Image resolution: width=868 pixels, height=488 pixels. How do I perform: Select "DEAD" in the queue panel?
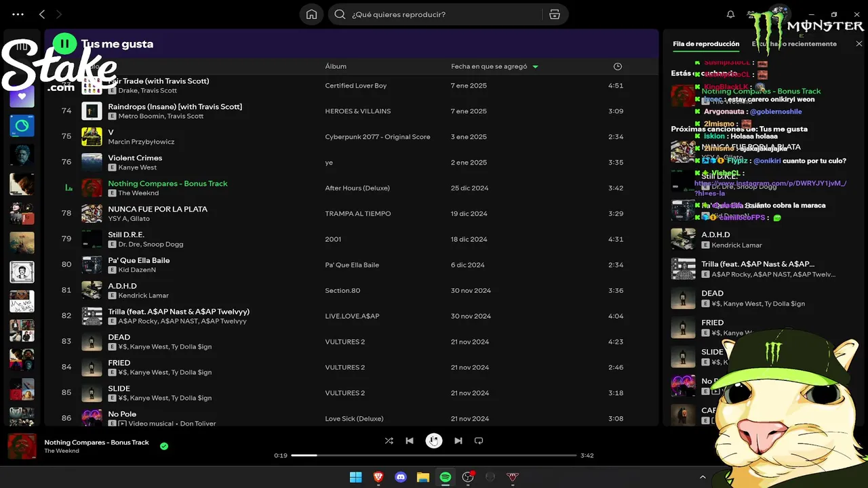[712, 293]
